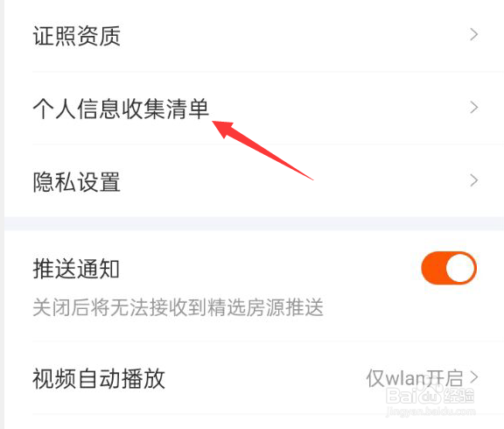
Task: Click the jingyan.baidu.com watermark text
Action: point(430,411)
